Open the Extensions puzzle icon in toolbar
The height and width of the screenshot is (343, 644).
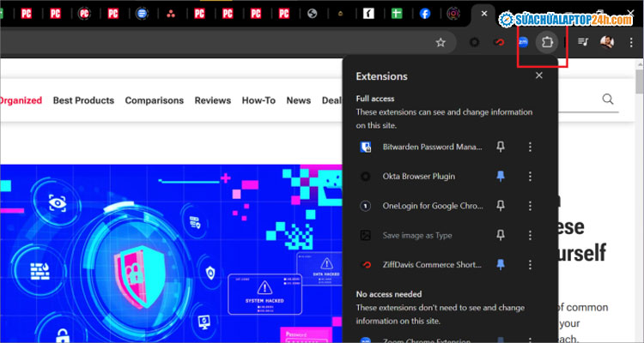[546, 41]
